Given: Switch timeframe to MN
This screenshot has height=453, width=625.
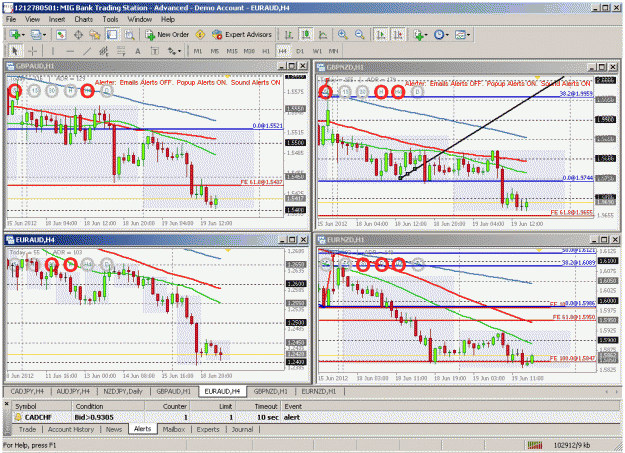Looking at the screenshot, I should 334,51.
